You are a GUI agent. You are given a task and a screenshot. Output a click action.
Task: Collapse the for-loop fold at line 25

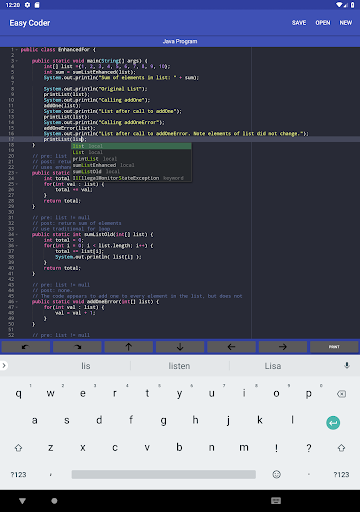coord(17,184)
